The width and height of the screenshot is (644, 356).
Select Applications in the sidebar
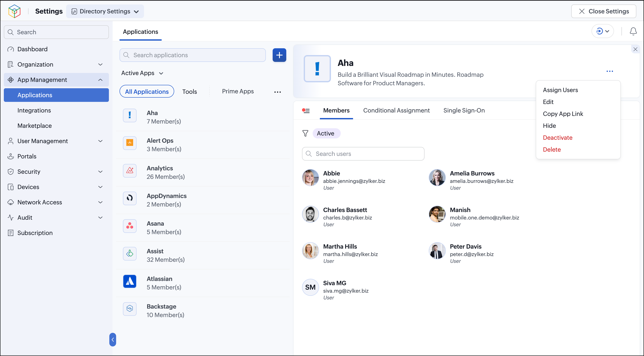[x=56, y=95]
